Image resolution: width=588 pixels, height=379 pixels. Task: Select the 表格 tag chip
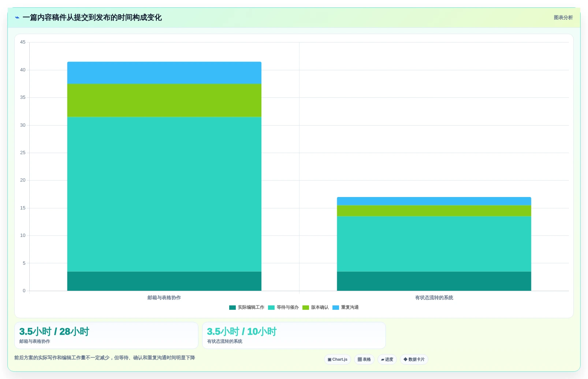point(364,360)
